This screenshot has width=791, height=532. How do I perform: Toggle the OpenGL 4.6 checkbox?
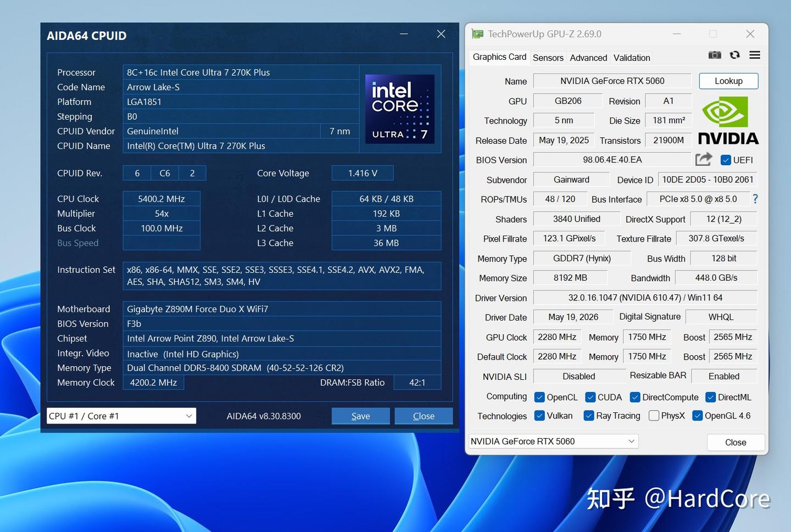(698, 416)
